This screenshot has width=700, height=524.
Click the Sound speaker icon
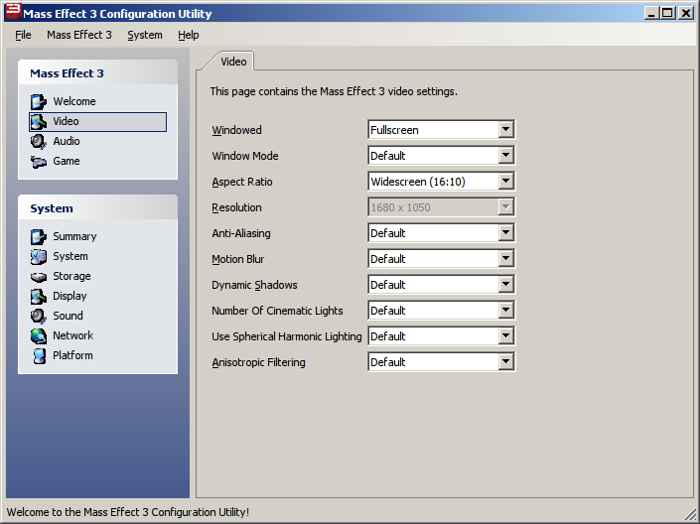pos(38,316)
